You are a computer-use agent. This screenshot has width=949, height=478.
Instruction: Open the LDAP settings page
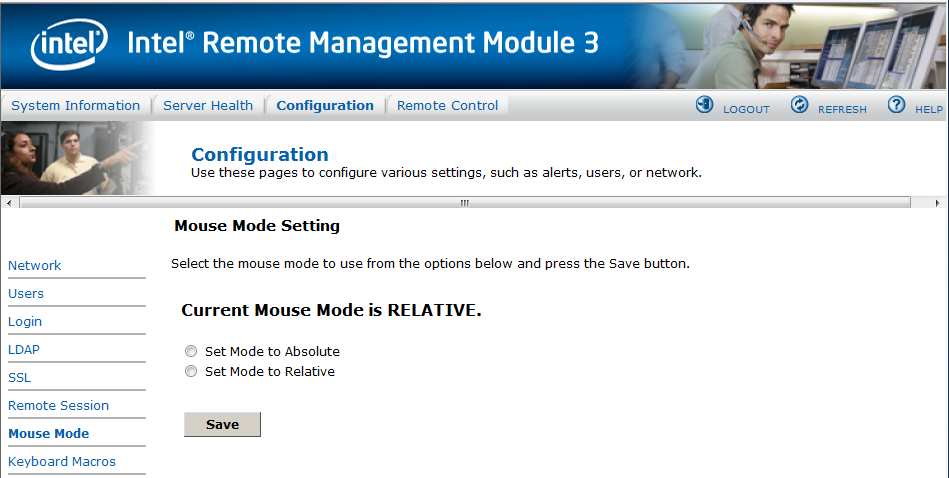coord(24,350)
